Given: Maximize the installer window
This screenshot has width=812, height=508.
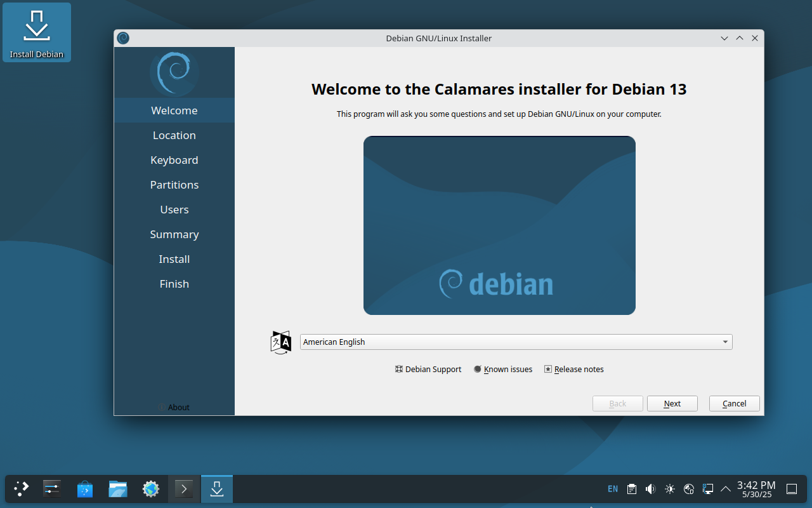Looking at the screenshot, I should [x=740, y=38].
